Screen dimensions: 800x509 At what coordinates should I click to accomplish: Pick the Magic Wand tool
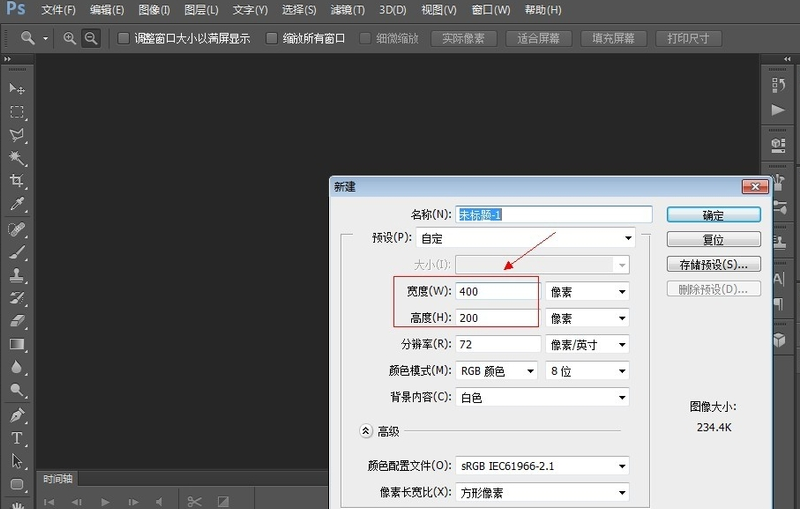[17, 159]
